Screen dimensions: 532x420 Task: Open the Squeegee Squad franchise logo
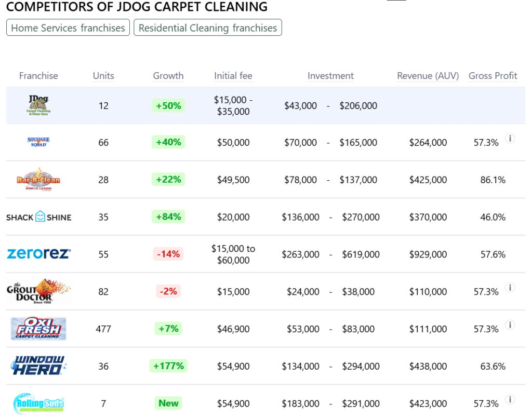pyautogui.click(x=38, y=142)
